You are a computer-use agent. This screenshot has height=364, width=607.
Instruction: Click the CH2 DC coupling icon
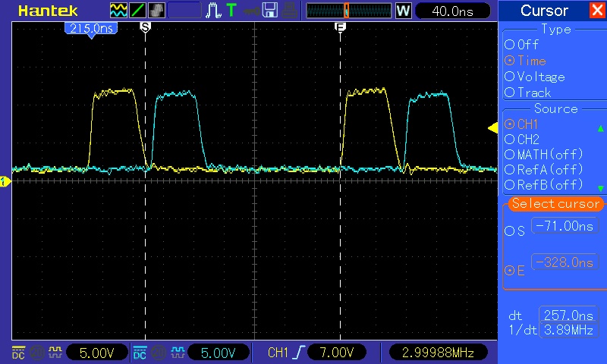click(140, 352)
